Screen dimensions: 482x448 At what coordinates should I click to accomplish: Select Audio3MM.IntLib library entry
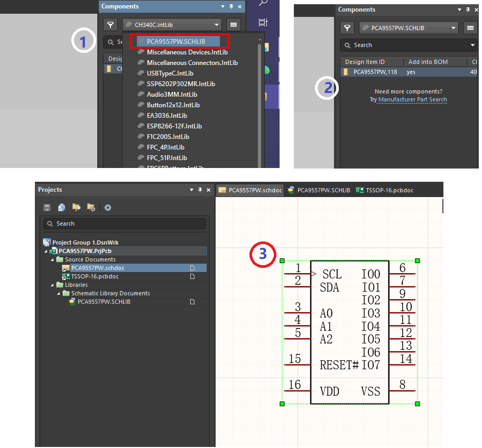coord(172,95)
